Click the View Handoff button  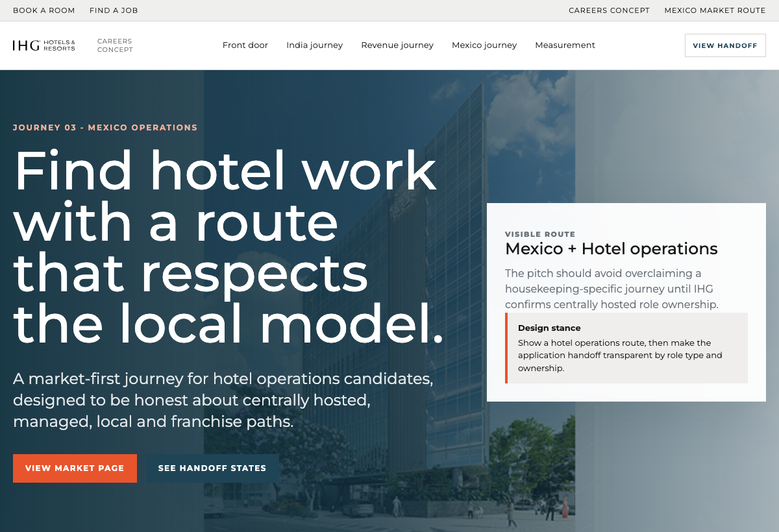click(x=725, y=45)
